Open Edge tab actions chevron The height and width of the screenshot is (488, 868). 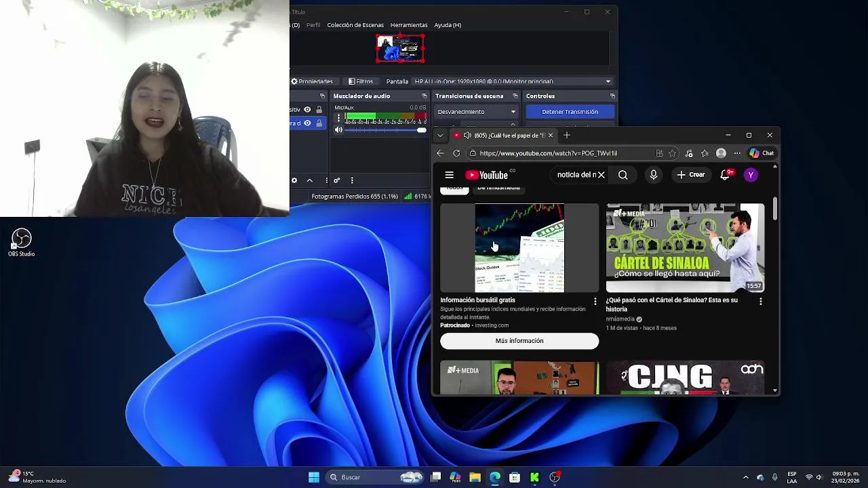click(440, 135)
